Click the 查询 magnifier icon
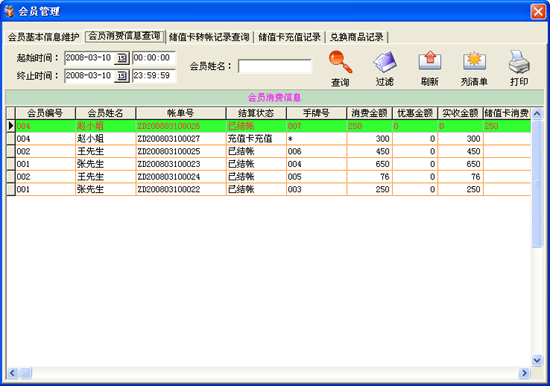Image resolution: width=550 pixels, height=386 pixels. tap(340, 62)
